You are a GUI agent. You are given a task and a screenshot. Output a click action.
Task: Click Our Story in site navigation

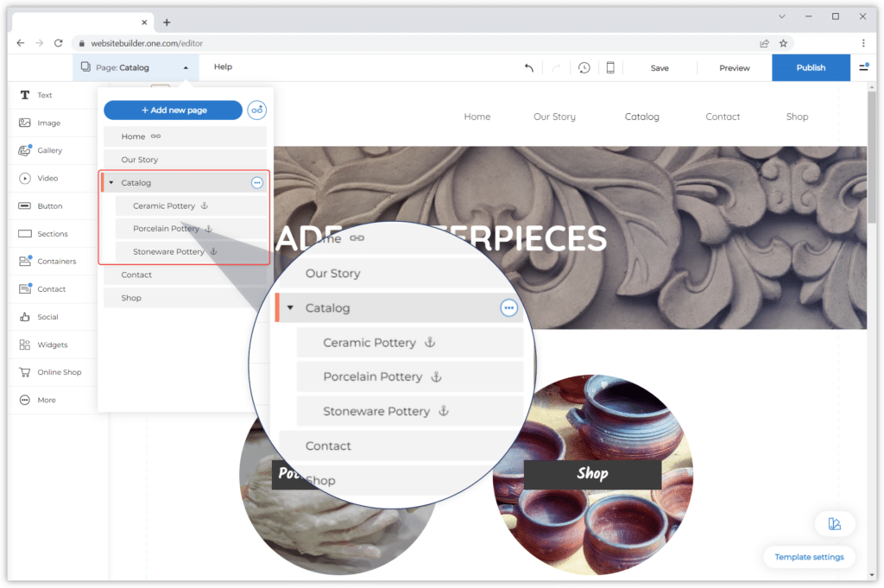[554, 117]
